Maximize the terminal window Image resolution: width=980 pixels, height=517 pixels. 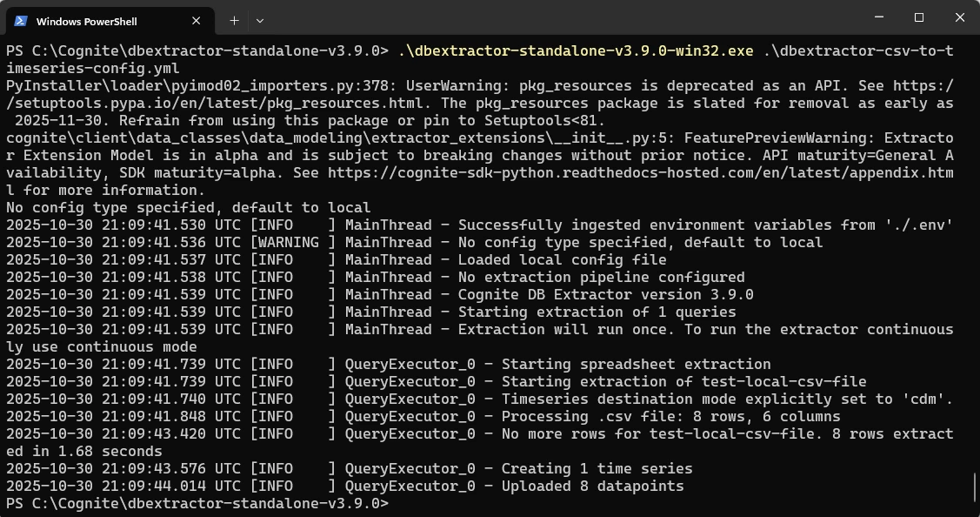[919, 17]
